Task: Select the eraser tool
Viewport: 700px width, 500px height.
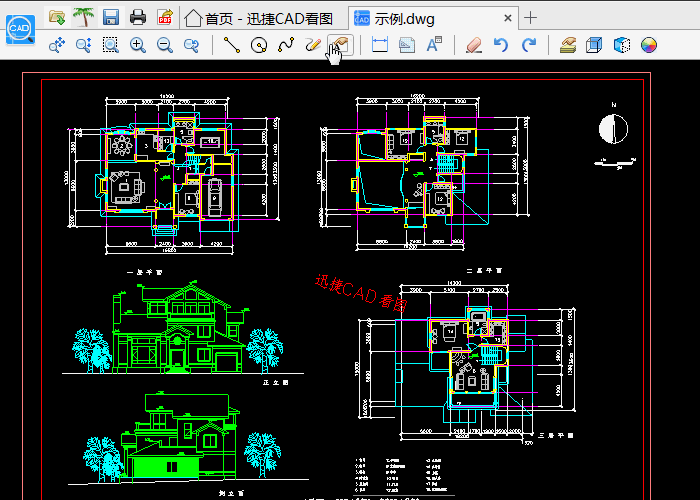Action: point(474,45)
